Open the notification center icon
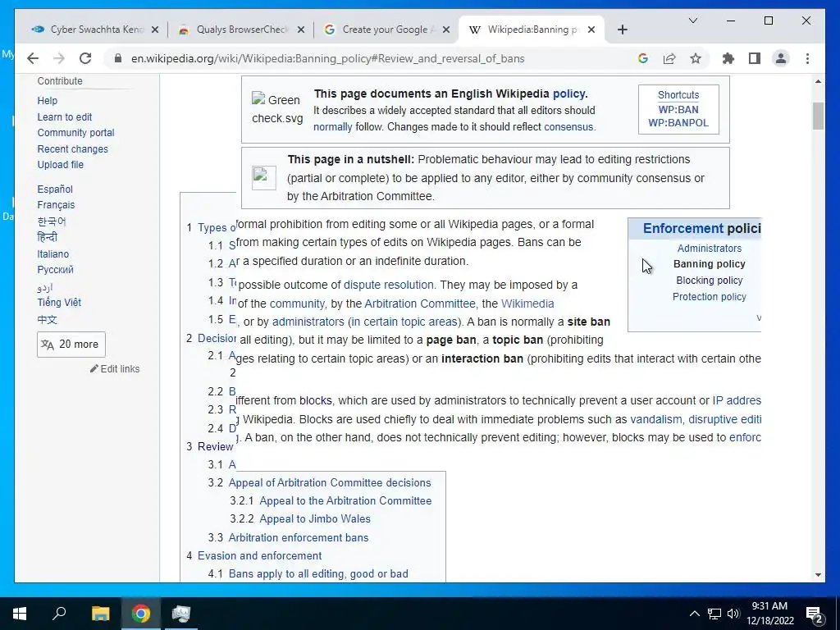The width and height of the screenshot is (840, 630). click(815, 614)
